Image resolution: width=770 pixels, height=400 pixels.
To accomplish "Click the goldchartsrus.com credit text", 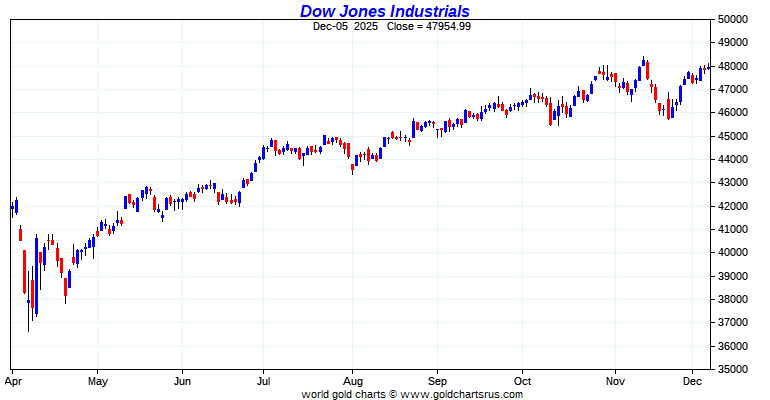I will click(x=412, y=394).
